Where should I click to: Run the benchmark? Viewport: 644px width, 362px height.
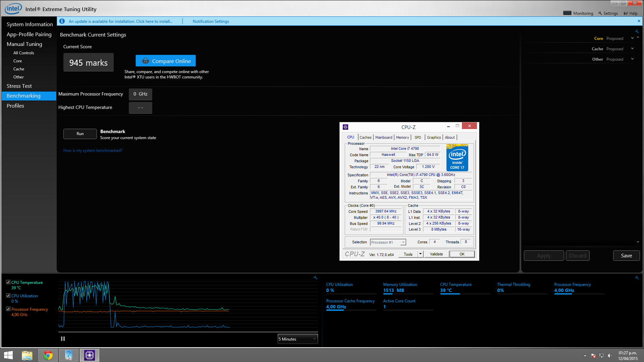point(80,134)
